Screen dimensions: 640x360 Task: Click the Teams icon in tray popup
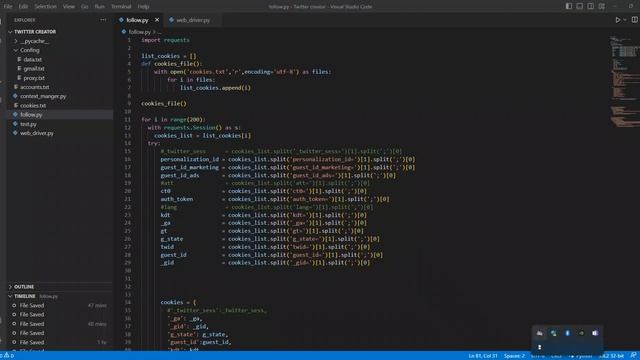click(x=595, y=333)
